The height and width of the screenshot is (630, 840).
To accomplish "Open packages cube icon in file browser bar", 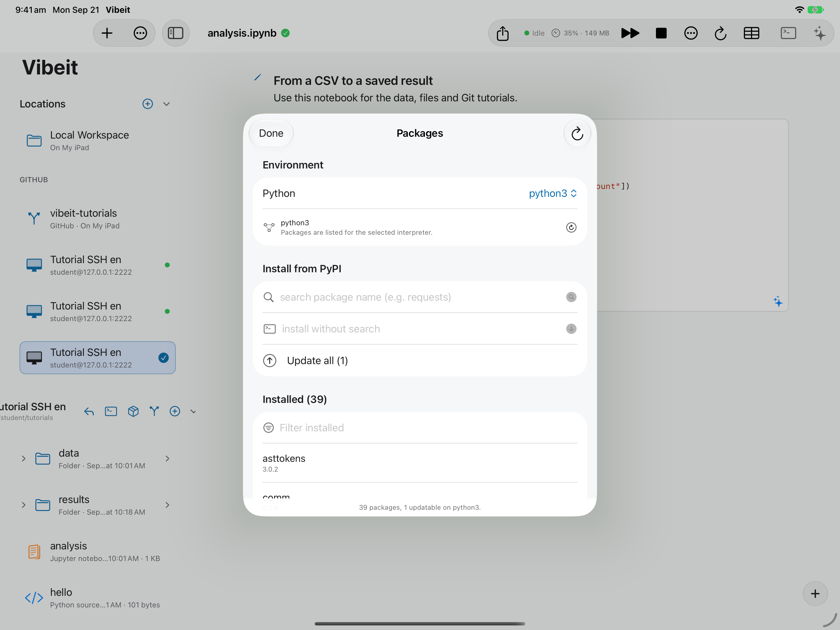I will (133, 411).
